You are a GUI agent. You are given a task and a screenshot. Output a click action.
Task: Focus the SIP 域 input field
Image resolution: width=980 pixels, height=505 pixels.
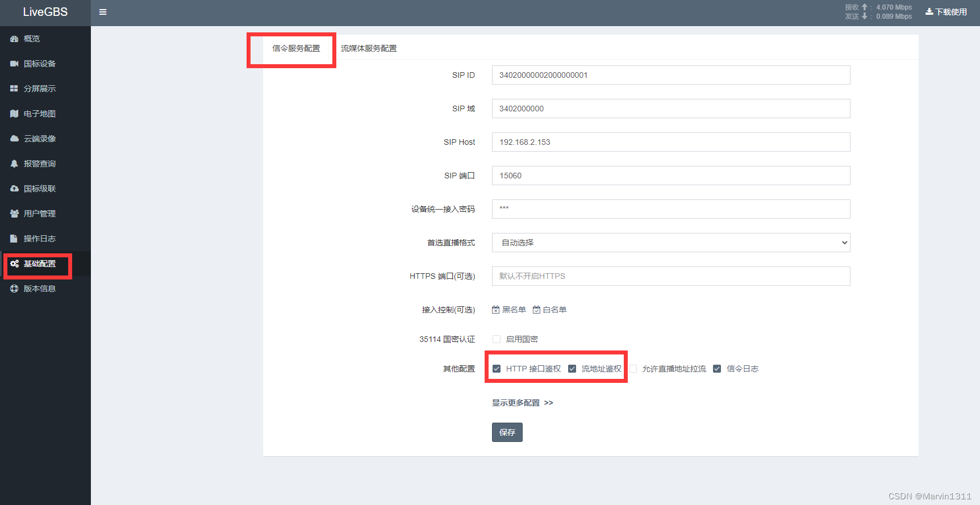671,108
